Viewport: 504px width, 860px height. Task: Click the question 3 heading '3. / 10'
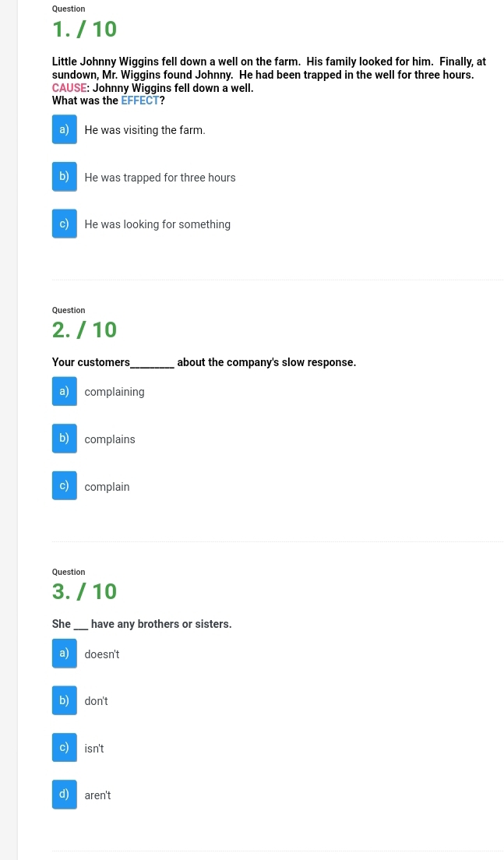[x=84, y=591]
